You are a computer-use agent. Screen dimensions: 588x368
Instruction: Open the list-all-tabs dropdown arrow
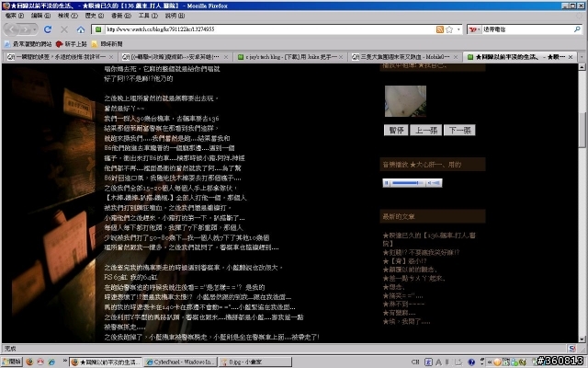(x=582, y=57)
